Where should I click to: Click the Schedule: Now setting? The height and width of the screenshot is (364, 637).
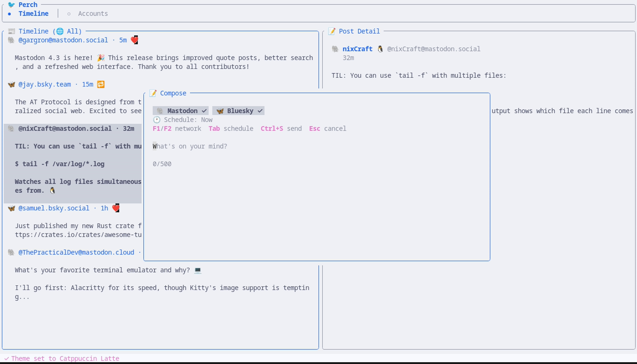(x=188, y=120)
